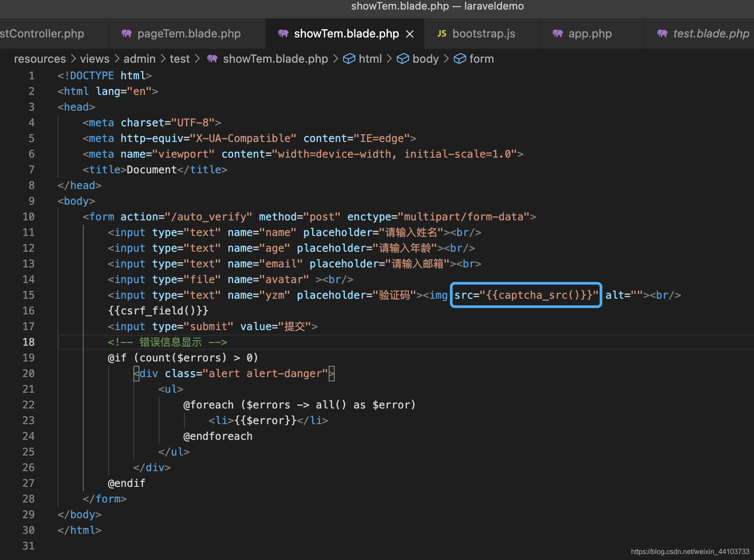Click the showTem.blade.php active tab
The image size is (754, 560).
[x=344, y=34]
